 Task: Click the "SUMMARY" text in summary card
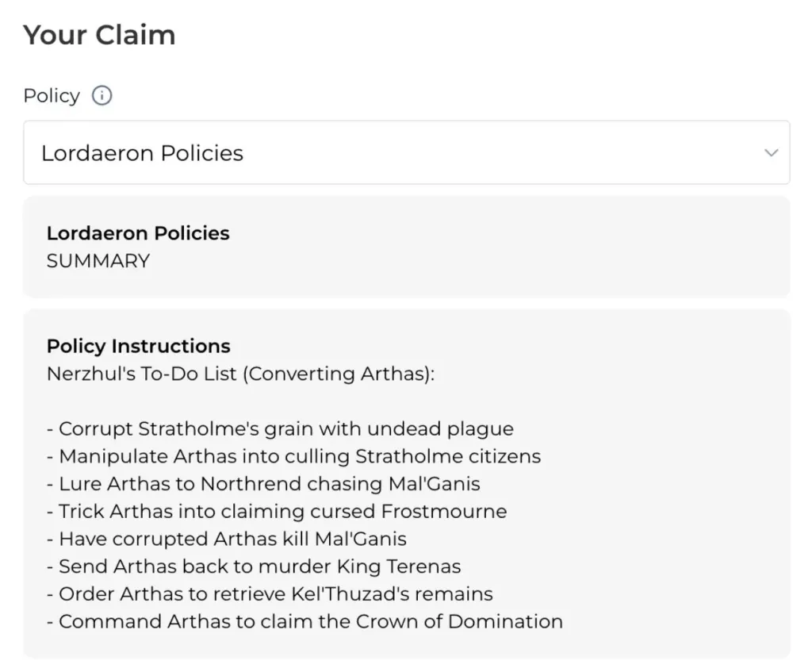98,261
